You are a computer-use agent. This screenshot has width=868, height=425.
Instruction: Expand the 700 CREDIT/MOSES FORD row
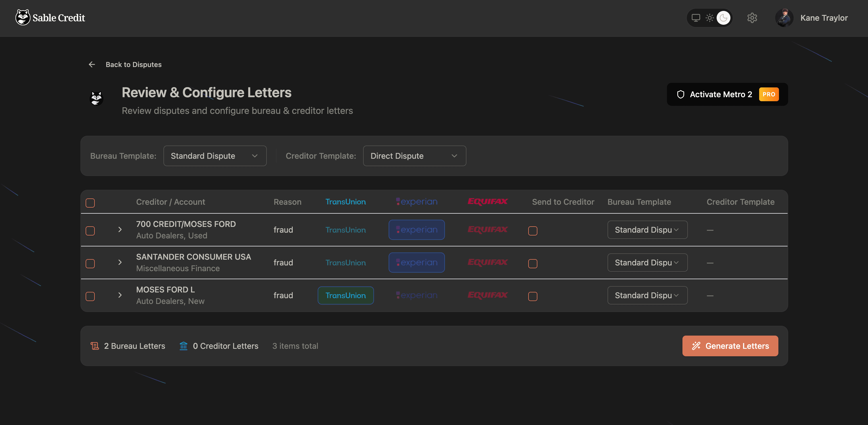[119, 230]
